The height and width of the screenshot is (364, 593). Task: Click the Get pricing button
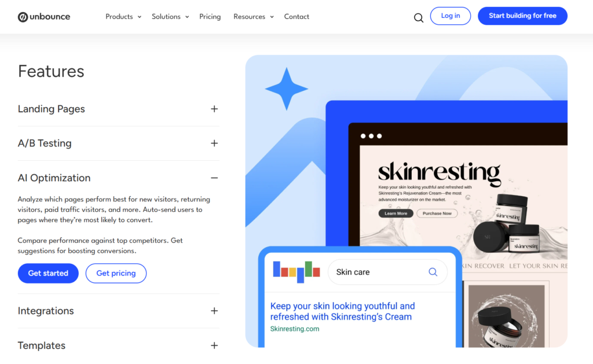point(116,273)
